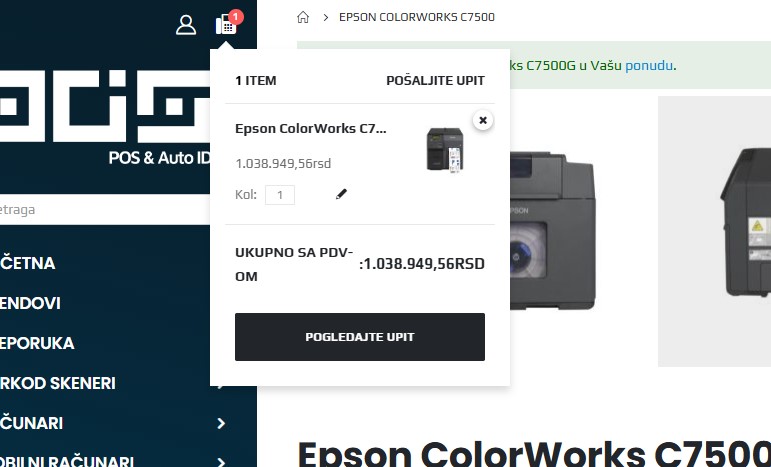Select the ČETNA menu item
Image resolution: width=771 pixels, height=467 pixels.
click(x=28, y=263)
